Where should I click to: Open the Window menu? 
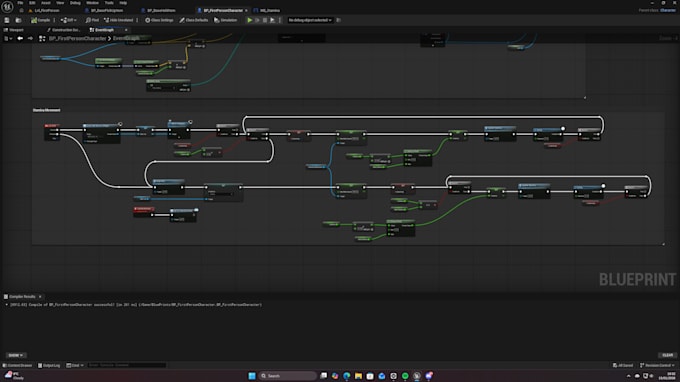tap(92, 3)
